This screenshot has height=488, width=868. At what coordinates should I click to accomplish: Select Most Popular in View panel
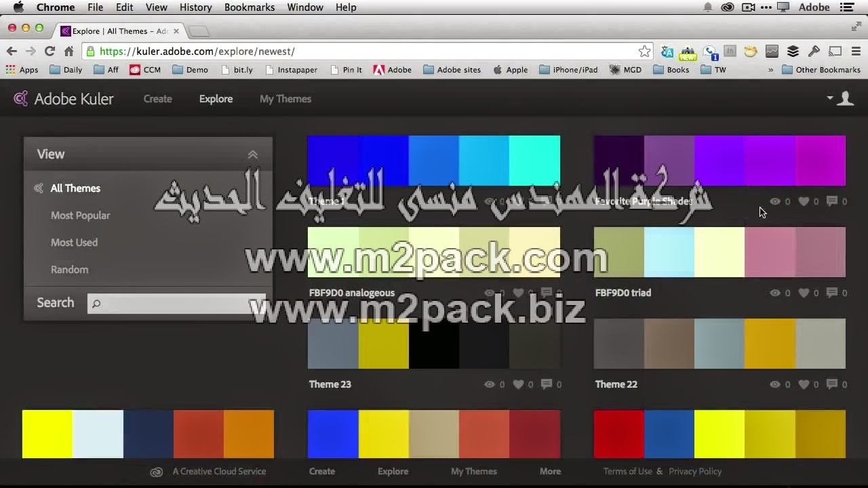[x=80, y=216]
